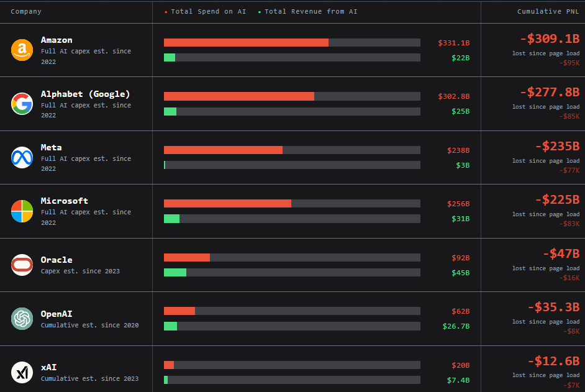The height and width of the screenshot is (392, 585).
Task: Click the -$85K lost since page load
Action: point(569,116)
